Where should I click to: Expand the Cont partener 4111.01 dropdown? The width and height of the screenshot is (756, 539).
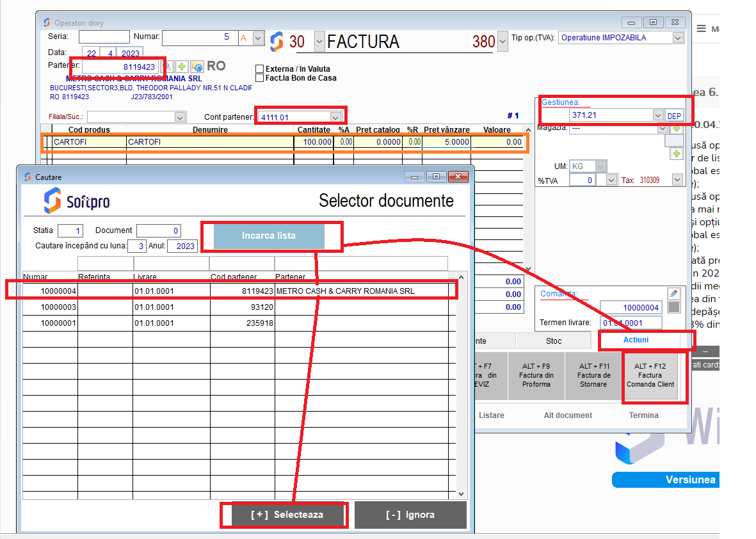coord(335,117)
